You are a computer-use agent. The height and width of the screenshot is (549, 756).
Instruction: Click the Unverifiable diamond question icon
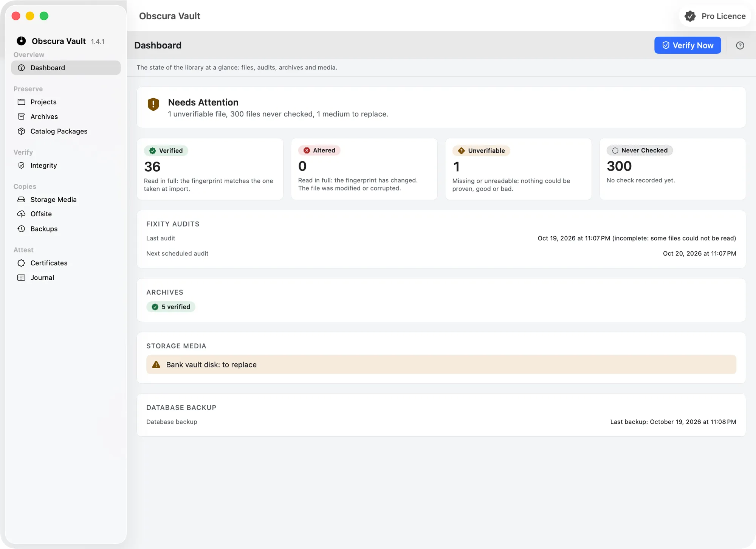pos(462,150)
